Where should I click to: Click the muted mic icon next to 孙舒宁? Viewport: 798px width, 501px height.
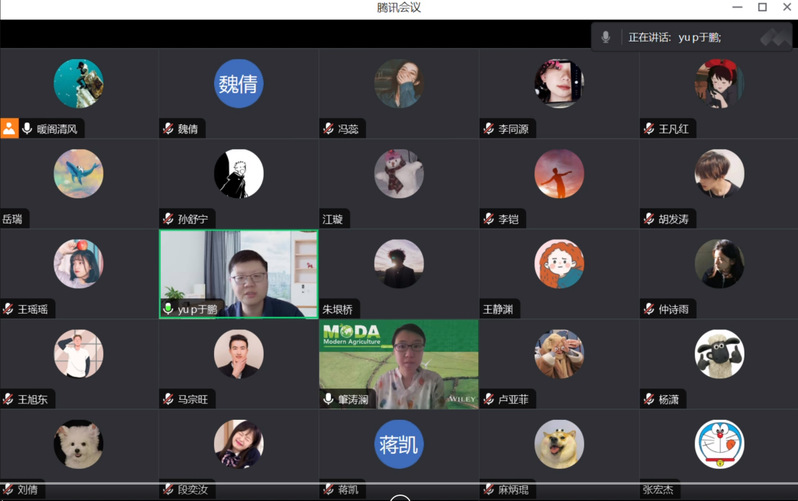(x=168, y=219)
